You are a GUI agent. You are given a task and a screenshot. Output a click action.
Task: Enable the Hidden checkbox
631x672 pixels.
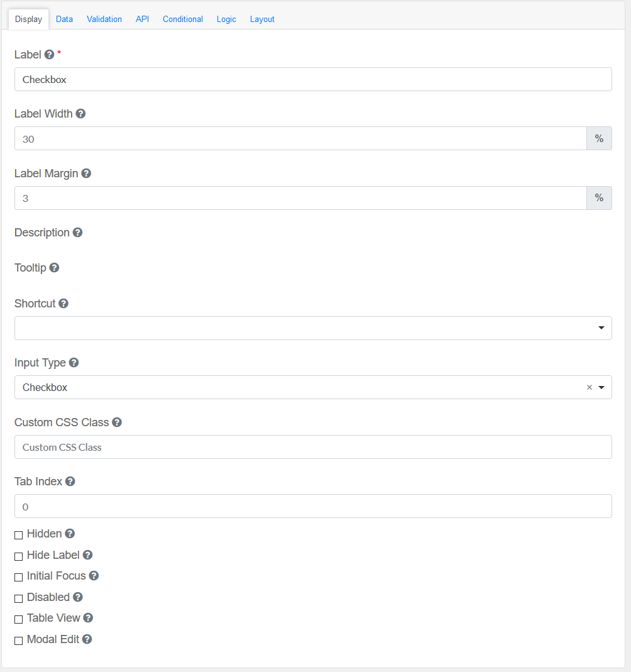click(19, 535)
